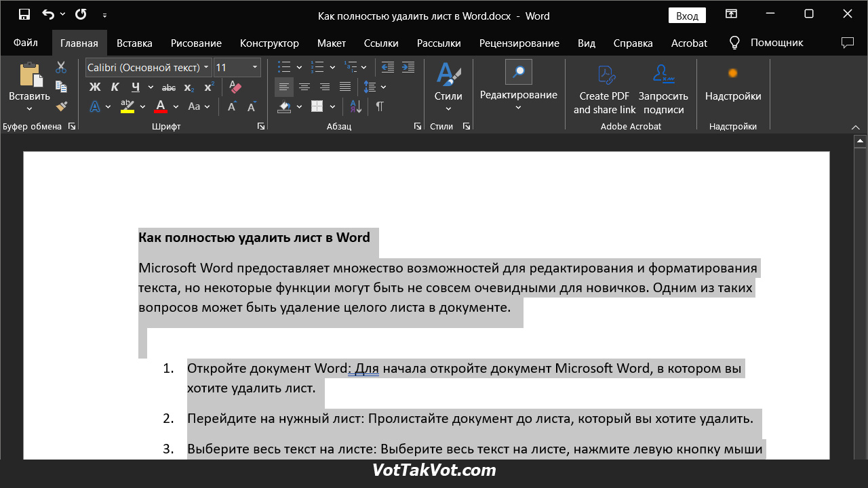The width and height of the screenshot is (868, 488).
Task: Justify the paragraph text
Action: 345,87
